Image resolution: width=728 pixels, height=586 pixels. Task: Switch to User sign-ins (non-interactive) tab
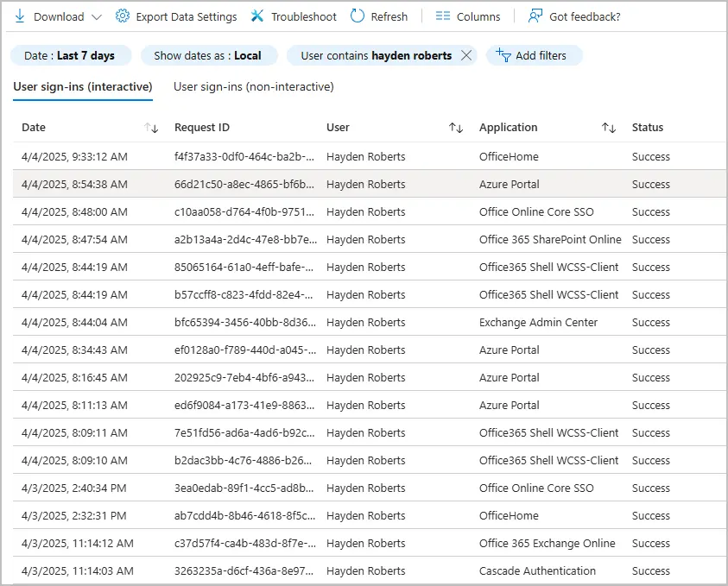(x=254, y=87)
